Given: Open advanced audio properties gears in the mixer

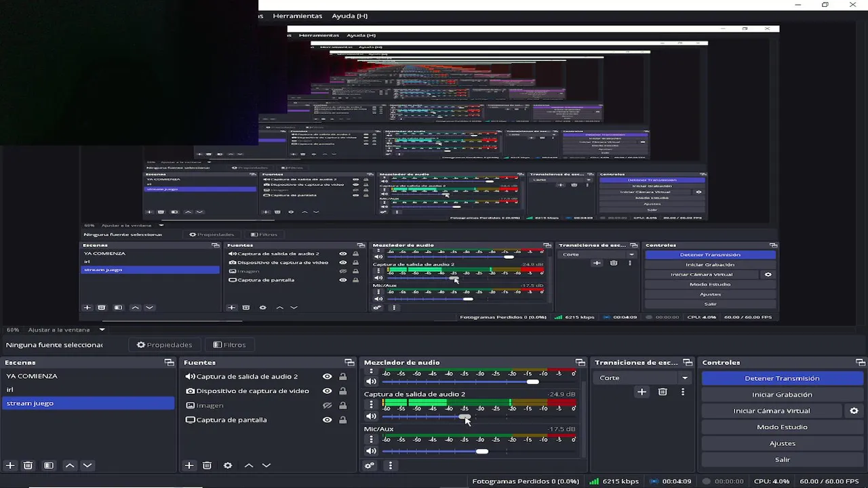Looking at the screenshot, I should (x=370, y=466).
